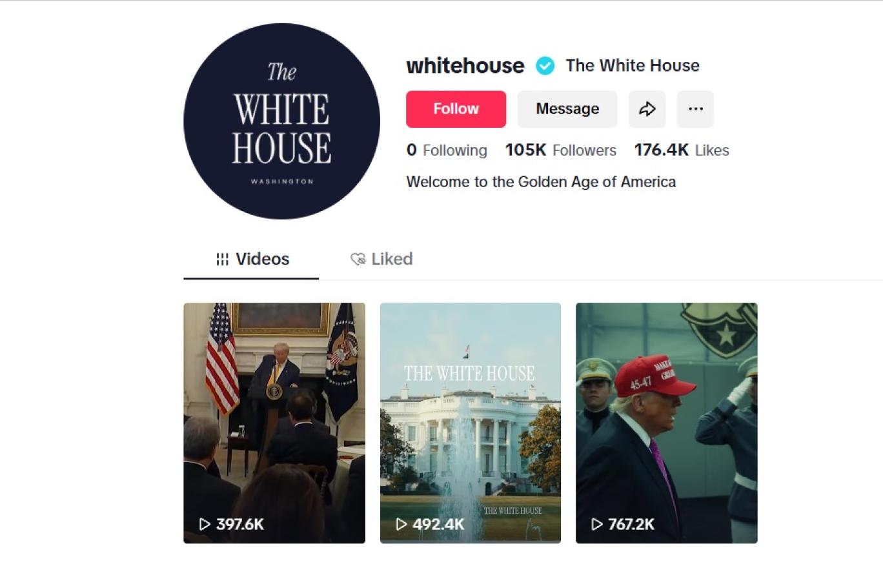883x588 pixels.
Task: Click the grid icon beside Videos
Action: click(x=222, y=259)
